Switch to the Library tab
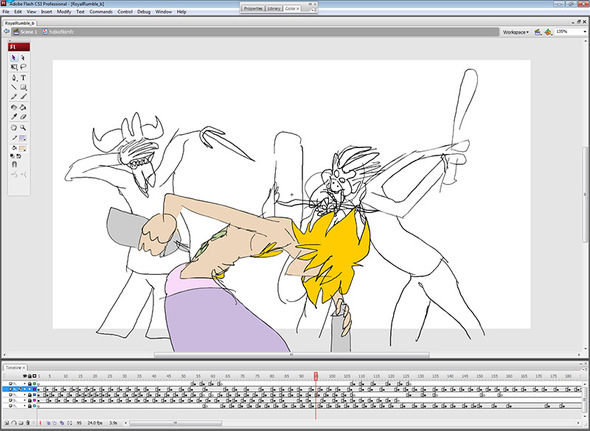The image size is (590, 431). (x=274, y=8)
